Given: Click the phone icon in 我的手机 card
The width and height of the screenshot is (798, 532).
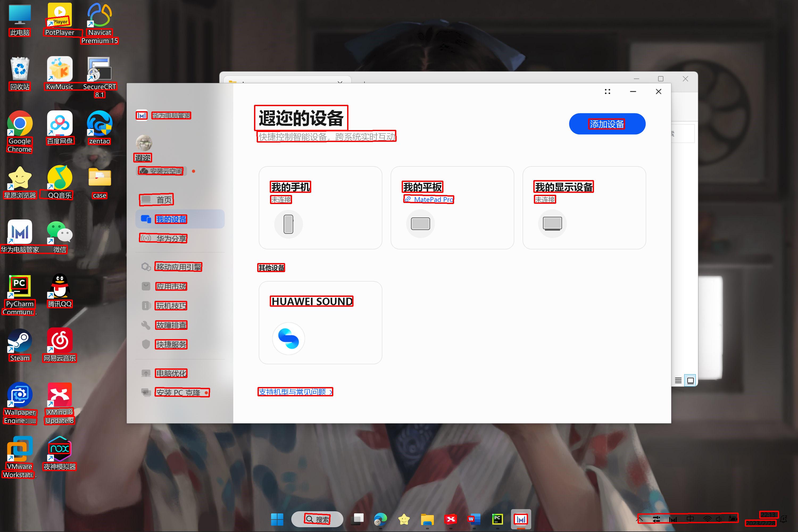Looking at the screenshot, I should tap(288, 224).
